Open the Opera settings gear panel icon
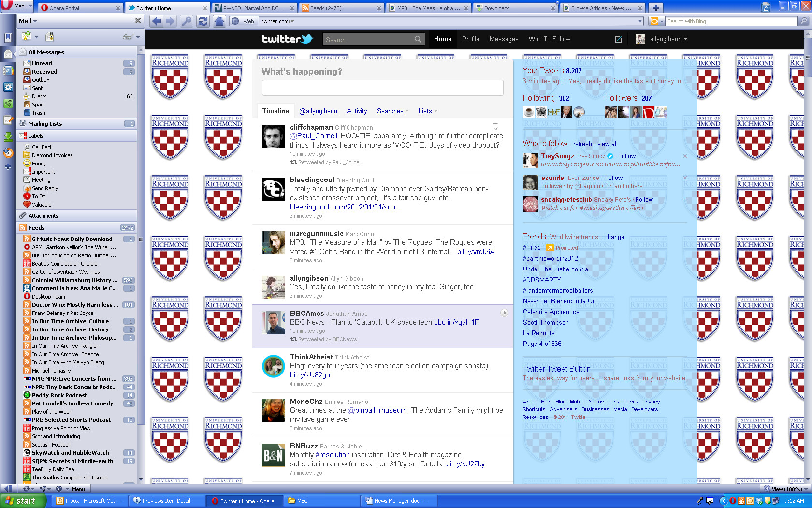 pyautogui.click(x=8, y=87)
